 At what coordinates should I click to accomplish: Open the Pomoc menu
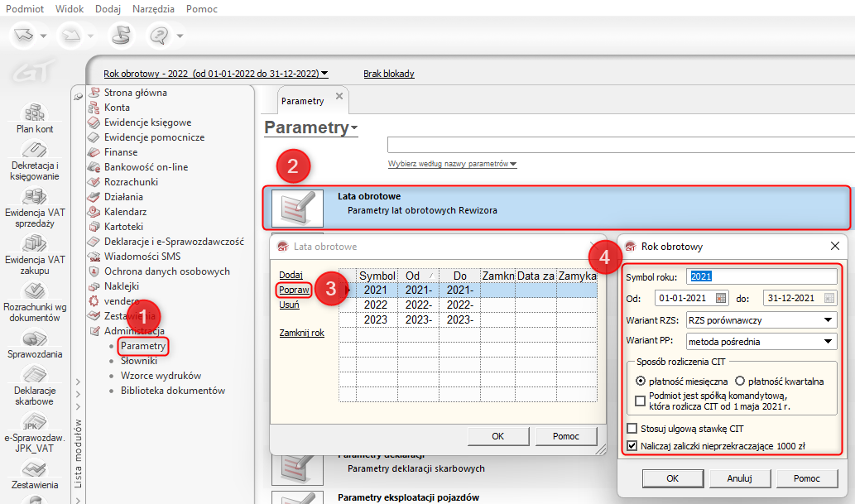[x=202, y=9]
